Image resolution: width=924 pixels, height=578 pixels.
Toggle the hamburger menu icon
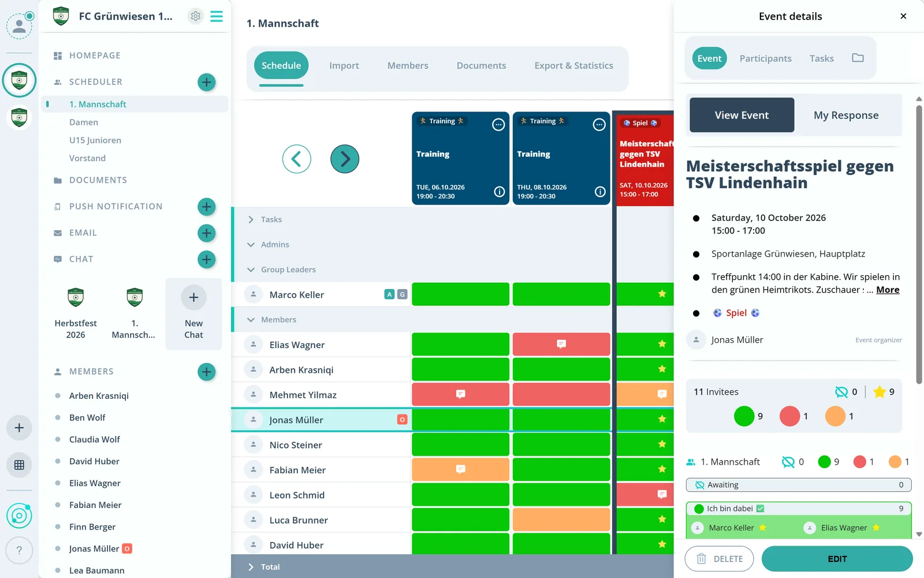[x=217, y=16]
